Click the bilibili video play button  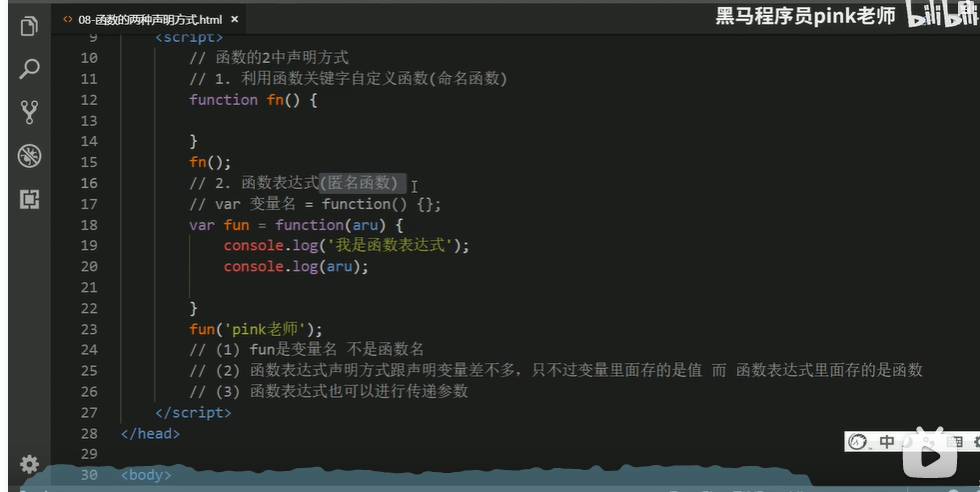929,457
